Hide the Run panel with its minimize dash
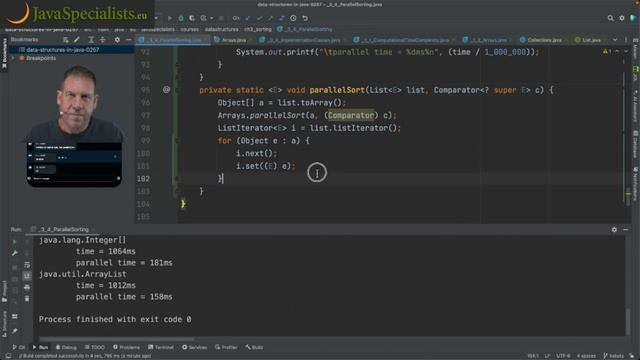The width and height of the screenshot is (640, 360). [625, 230]
